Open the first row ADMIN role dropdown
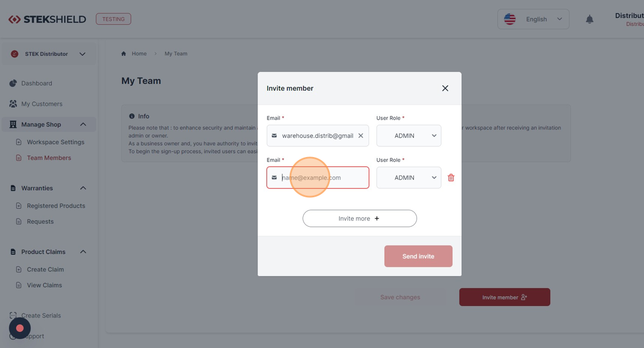The height and width of the screenshot is (348, 644). click(x=409, y=136)
